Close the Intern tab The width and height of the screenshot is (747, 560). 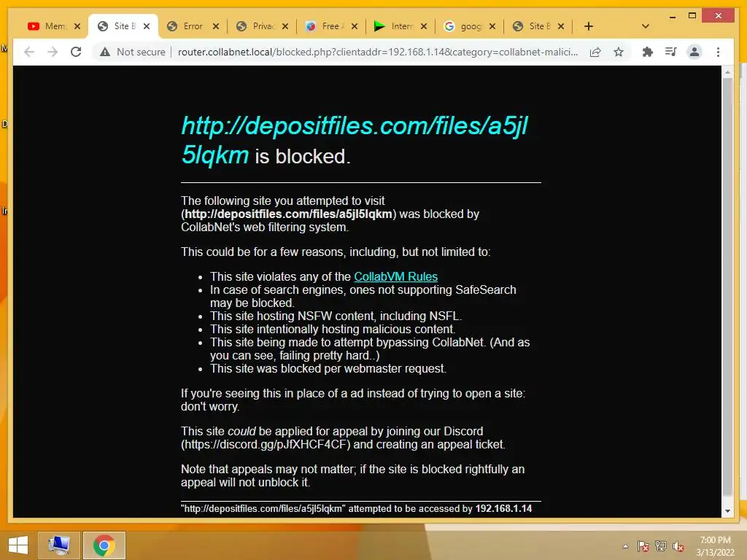click(x=424, y=26)
